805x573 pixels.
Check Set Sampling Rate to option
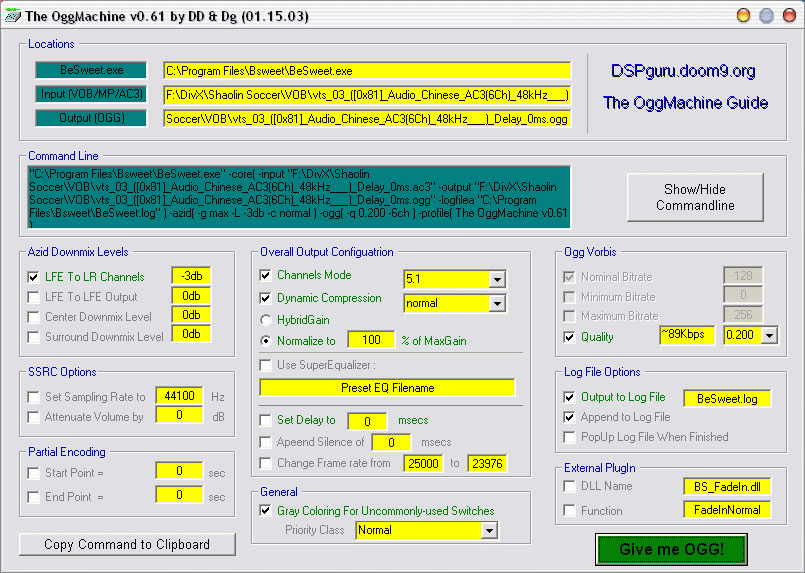point(33,397)
